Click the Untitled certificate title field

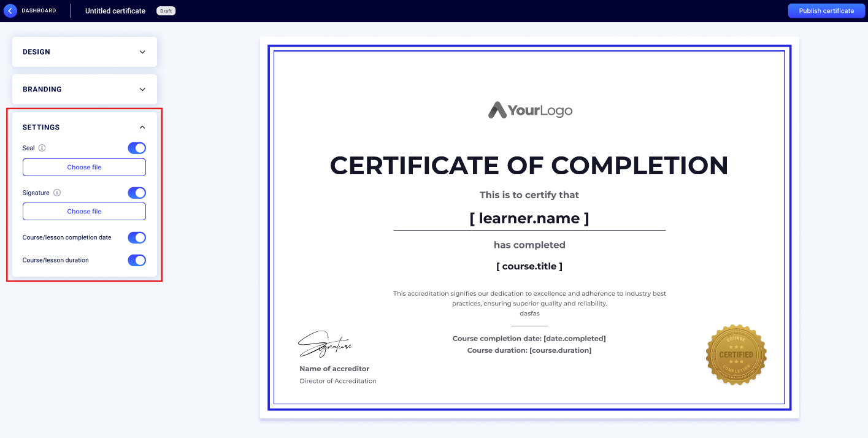point(115,11)
